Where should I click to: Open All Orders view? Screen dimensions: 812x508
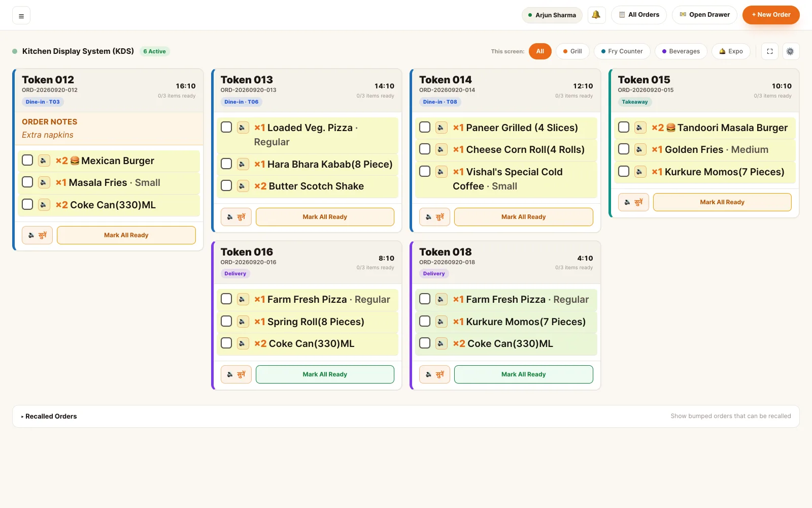click(639, 15)
